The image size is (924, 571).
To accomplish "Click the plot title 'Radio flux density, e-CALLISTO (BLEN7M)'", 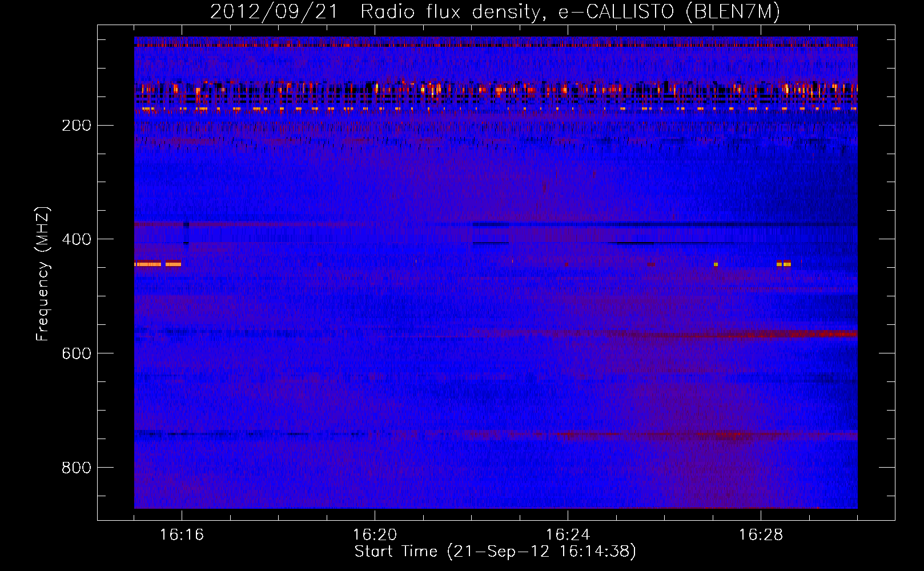I will tap(570, 12).
